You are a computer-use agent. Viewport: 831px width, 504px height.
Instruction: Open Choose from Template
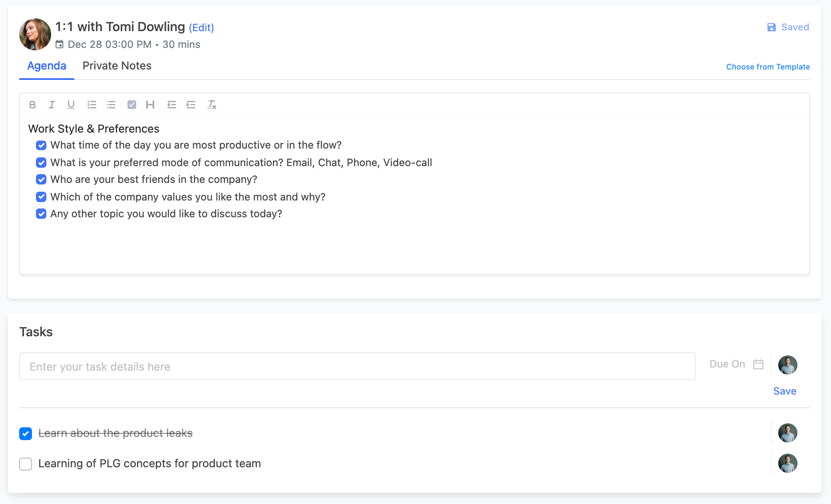click(768, 67)
